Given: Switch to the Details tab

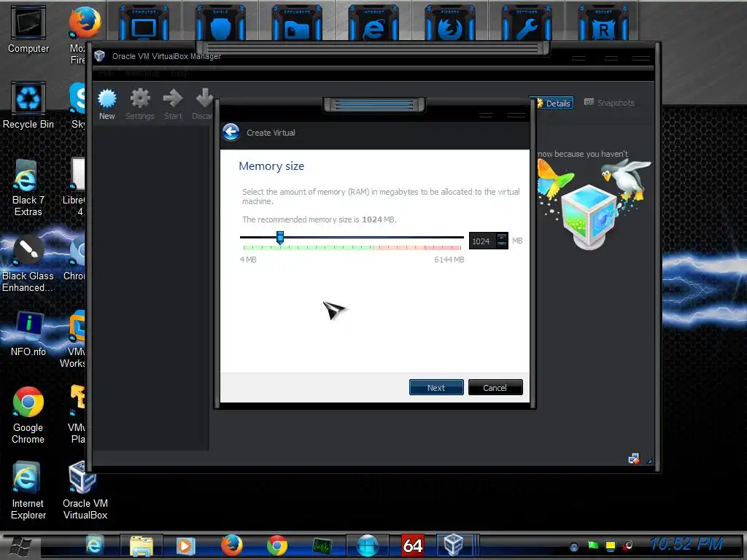Looking at the screenshot, I should pos(554,103).
